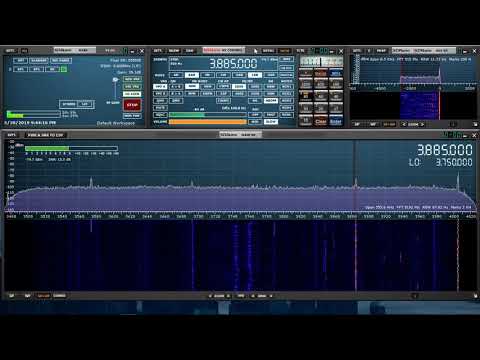Click the MA button in Main panel
Viewport: 480px width, 360px height.
(24, 51)
